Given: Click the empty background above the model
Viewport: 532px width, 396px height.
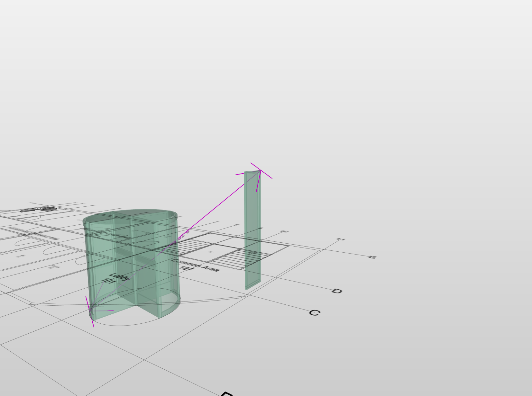Looking at the screenshot, I should (257, 80).
